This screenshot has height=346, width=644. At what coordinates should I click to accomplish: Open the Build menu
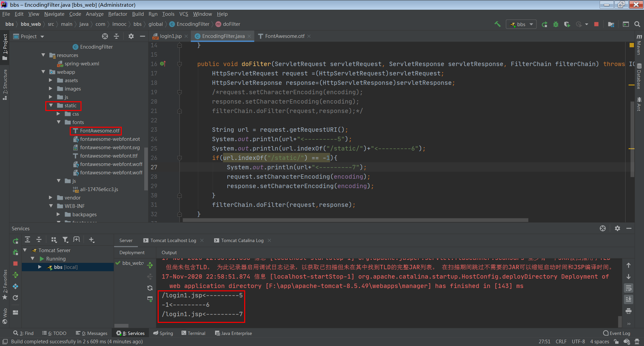138,14
